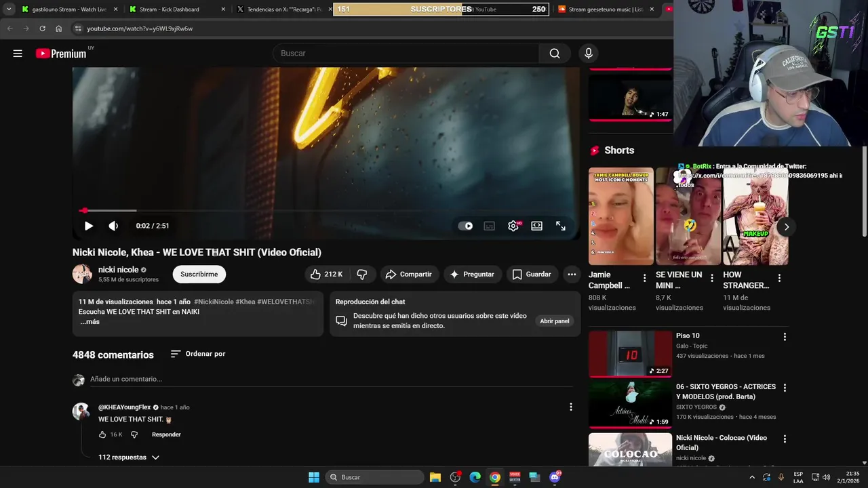
Task: Play the video with the play button
Action: pyautogui.click(x=89, y=226)
